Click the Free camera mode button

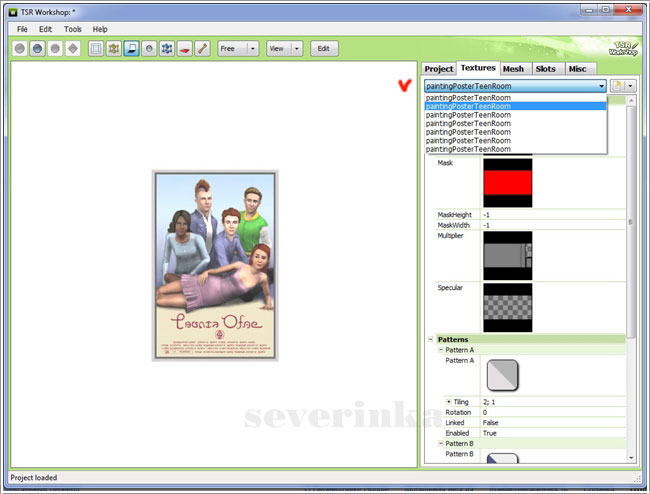(233, 48)
